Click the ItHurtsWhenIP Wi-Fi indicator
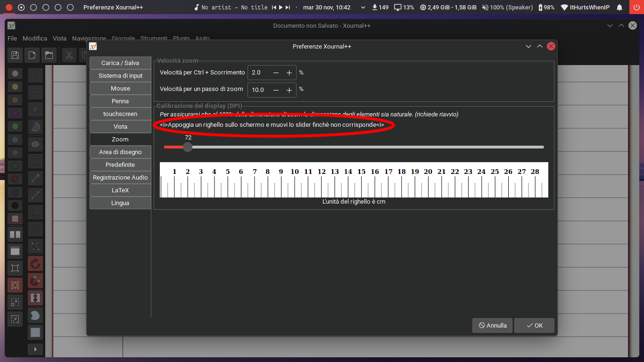Screen dimensions: 644x362 (x=585, y=8)
